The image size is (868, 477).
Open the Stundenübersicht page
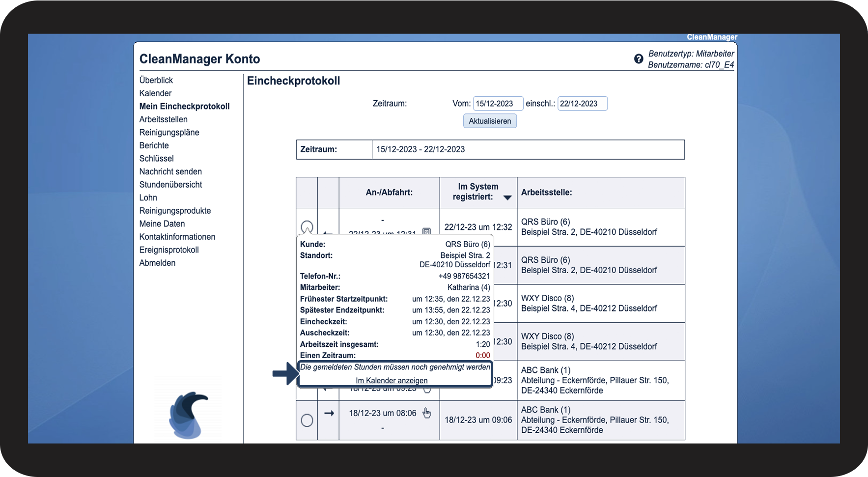170,185
